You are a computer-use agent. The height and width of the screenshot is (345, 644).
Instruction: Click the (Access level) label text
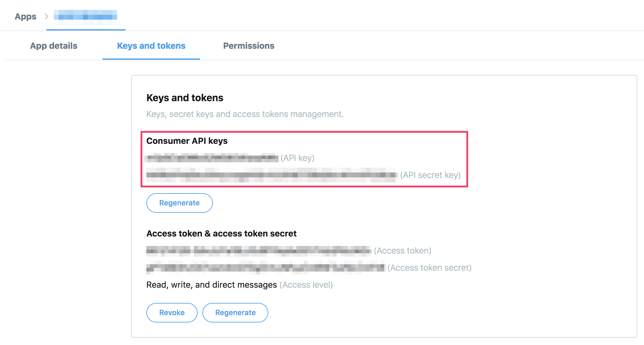306,285
